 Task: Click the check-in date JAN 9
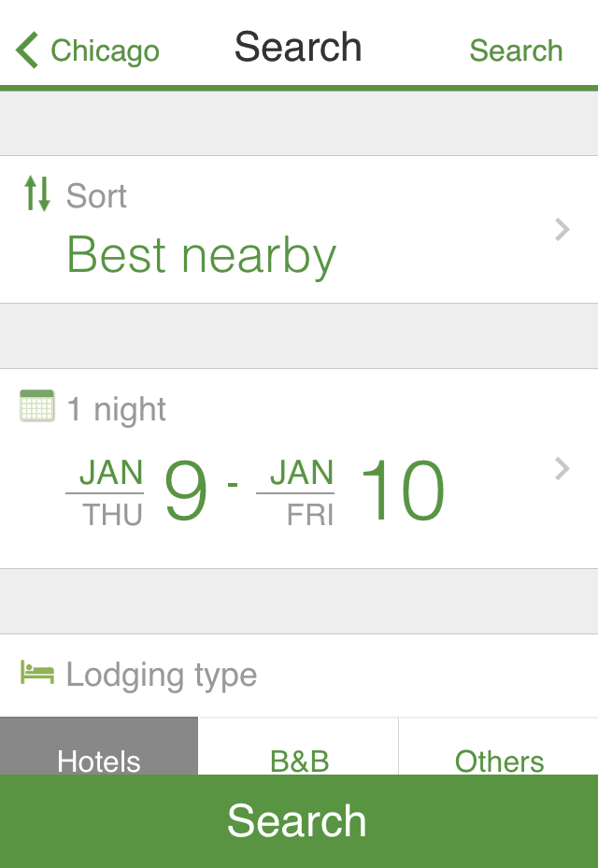point(136,491)
